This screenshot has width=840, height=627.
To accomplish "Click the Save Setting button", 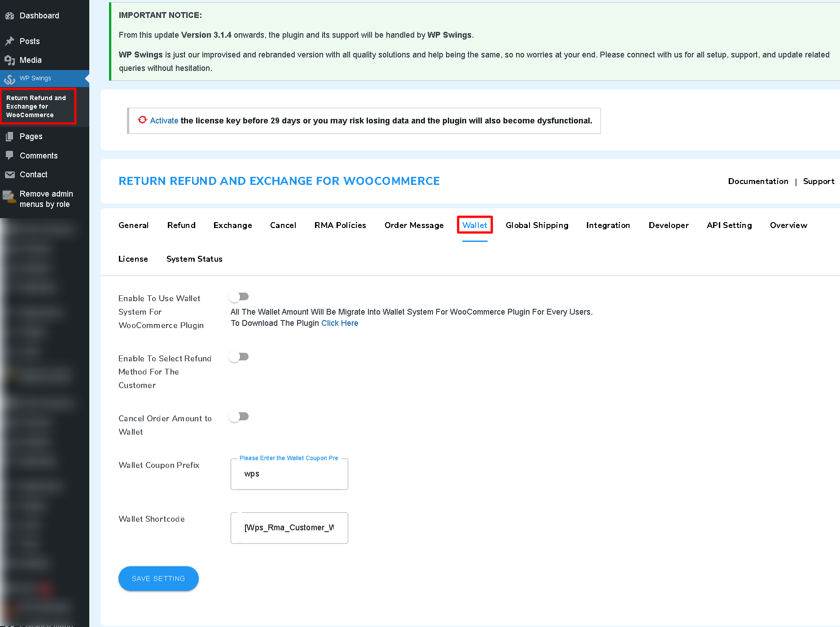I will [x=158, y=579].
